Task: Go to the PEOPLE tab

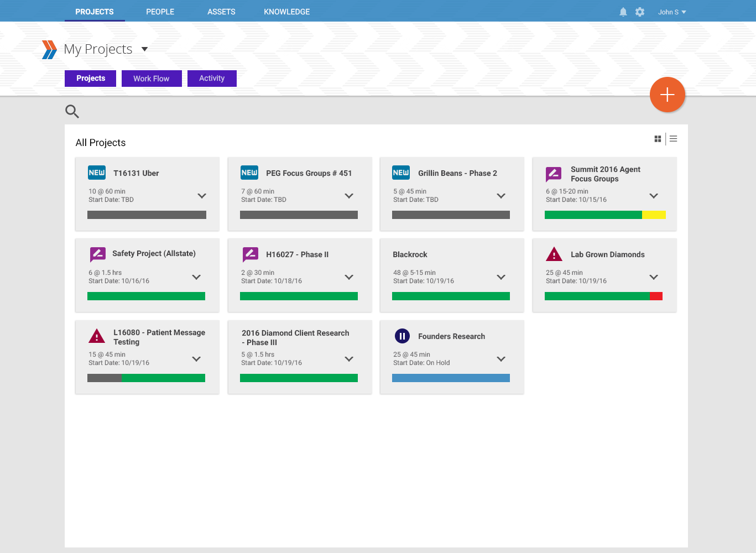Action: pos(160,12)
